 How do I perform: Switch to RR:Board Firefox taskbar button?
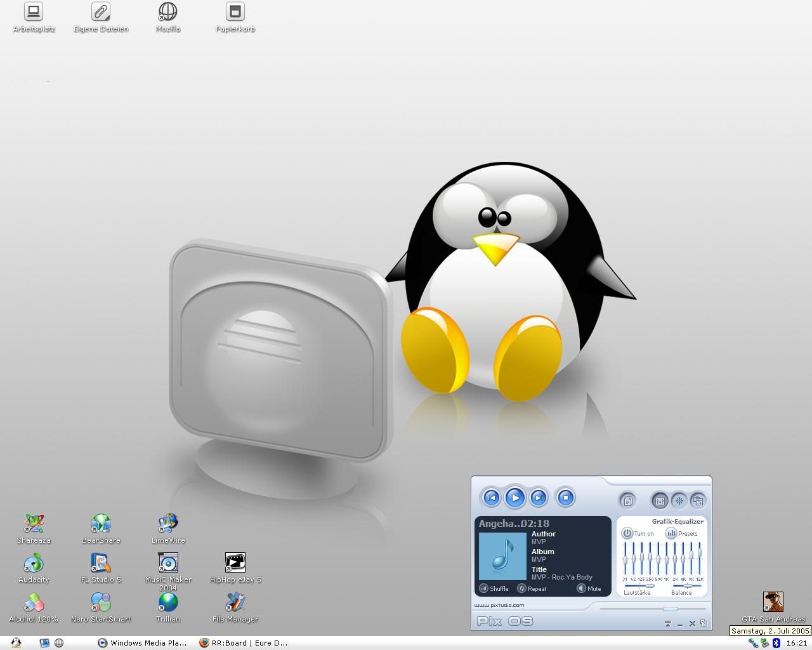[x=244, y=643]
